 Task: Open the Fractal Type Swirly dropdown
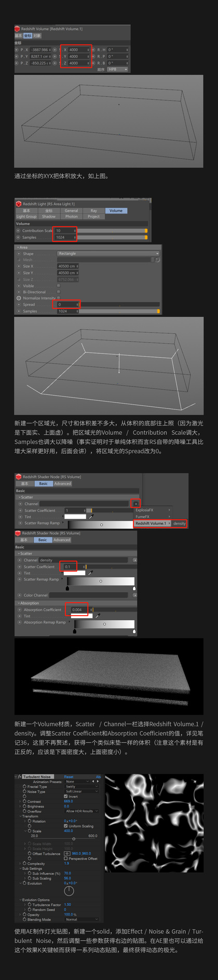(81, 787)
